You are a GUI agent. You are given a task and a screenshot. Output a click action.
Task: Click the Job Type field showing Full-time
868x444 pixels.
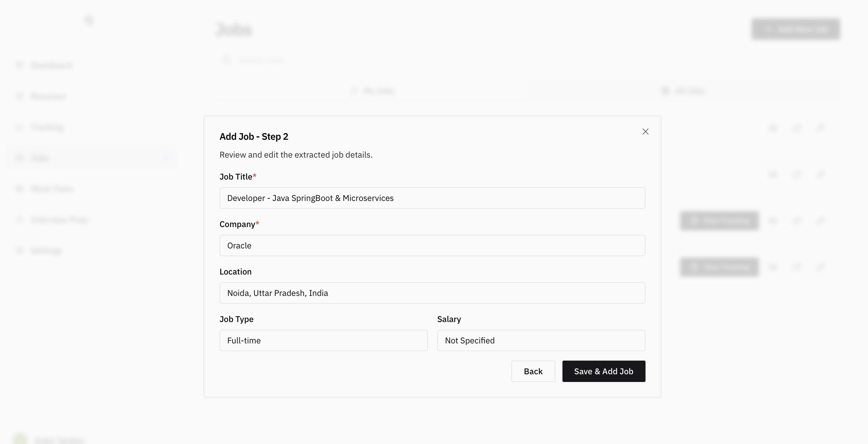pos(323,340)
